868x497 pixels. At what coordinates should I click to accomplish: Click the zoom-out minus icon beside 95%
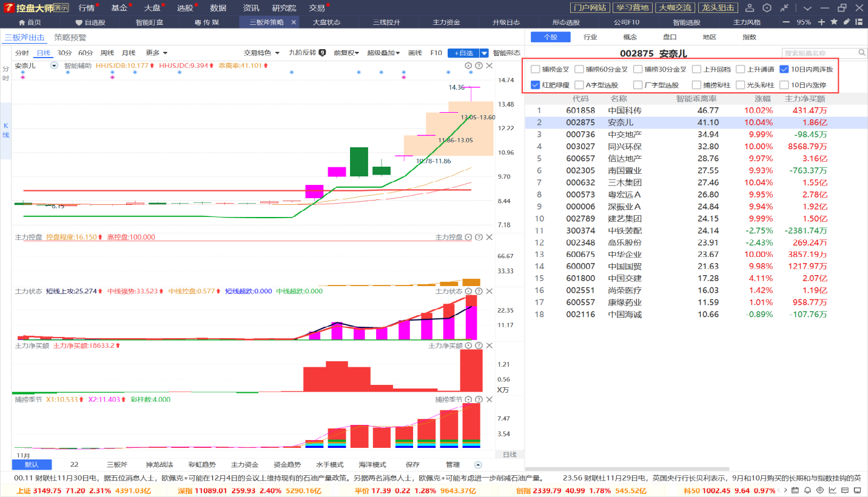pos(787,22)
